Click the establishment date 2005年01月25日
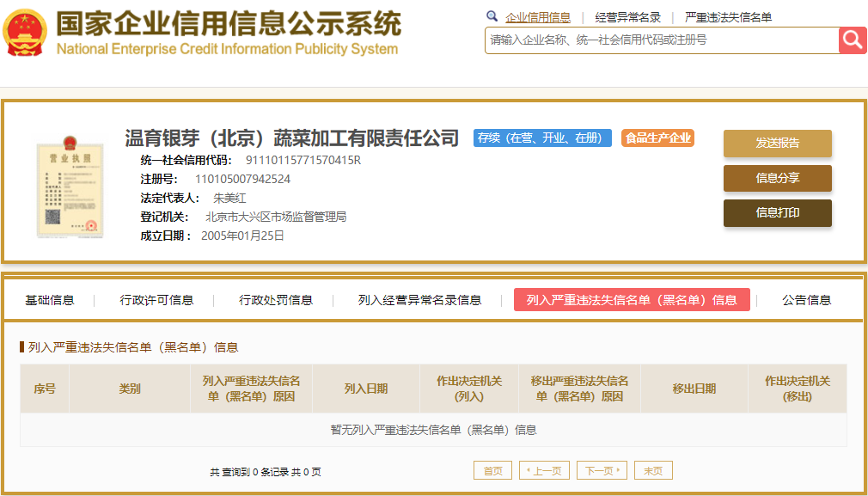Viewport: 868px width, 496px height. click(242, 236)
